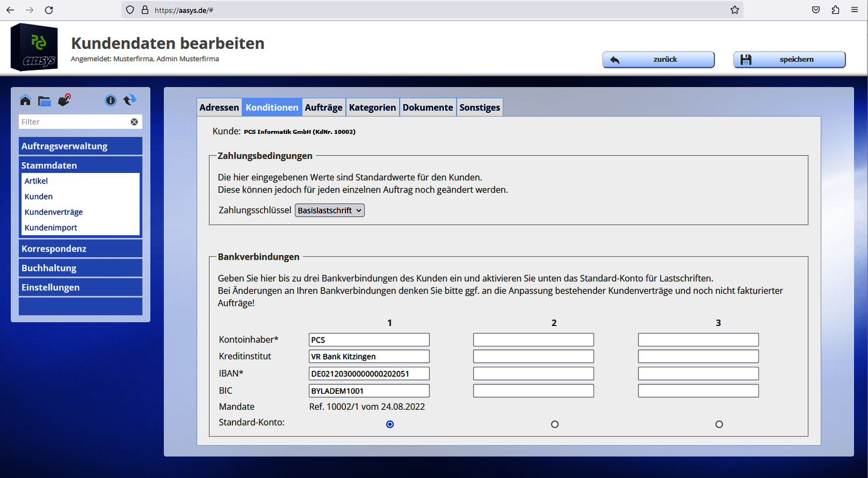Switch to the Aufträge tab
The width and height of the screenshot is (868, 478).
click(x=324, y=107)
